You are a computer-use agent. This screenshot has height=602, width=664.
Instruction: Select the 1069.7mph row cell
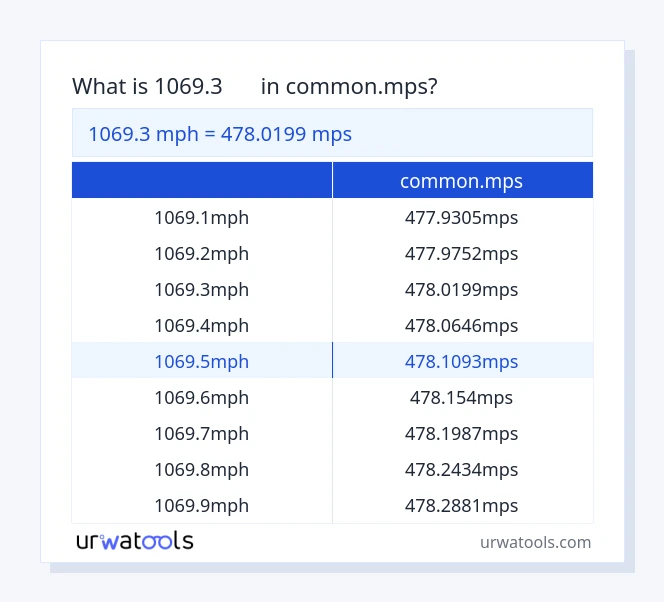click(x=201, y=433)
